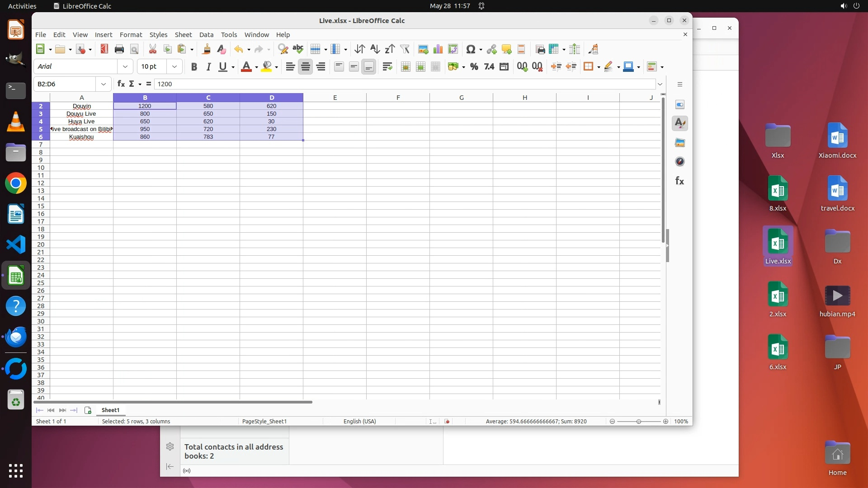The height and width of the screenshot is (488, 868).
Task: Click the Function Wizard icon
Action: (121, 84)
